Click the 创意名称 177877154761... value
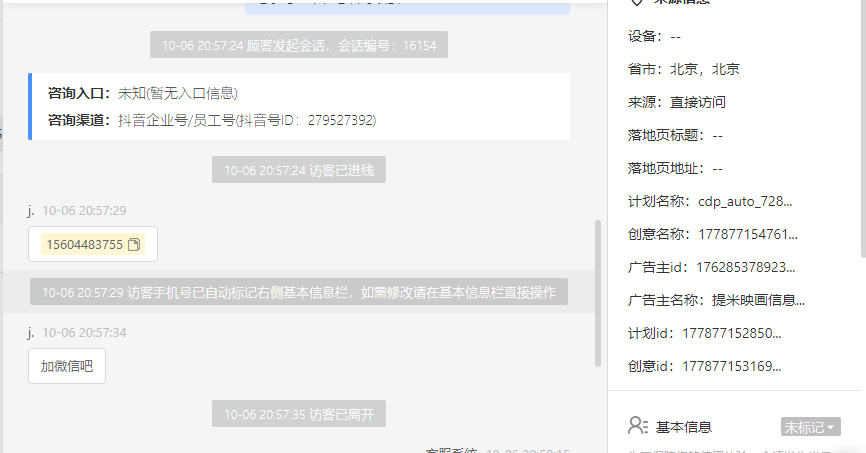Viewport: 866px width, 453px height. (x=748, y=234)
